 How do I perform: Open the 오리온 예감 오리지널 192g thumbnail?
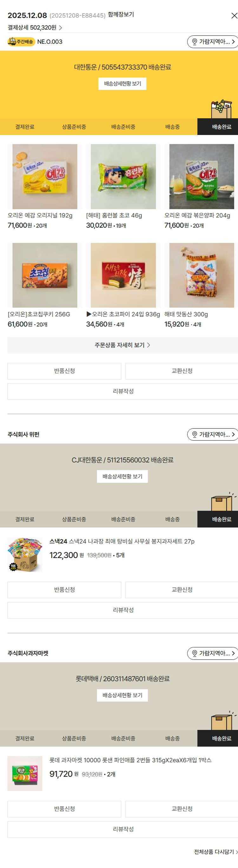click(x=44, y=177)
